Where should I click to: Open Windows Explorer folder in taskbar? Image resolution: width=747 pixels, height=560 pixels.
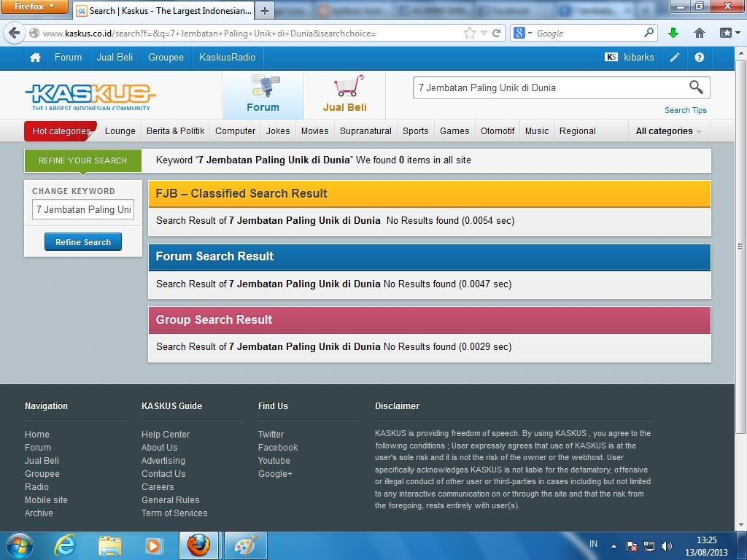(109, 546)
